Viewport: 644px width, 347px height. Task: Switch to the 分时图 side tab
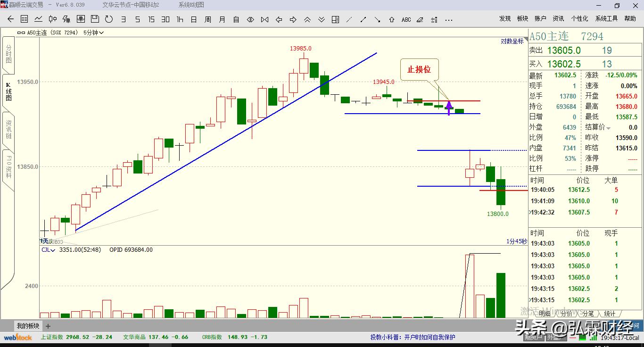click(8, 54)
